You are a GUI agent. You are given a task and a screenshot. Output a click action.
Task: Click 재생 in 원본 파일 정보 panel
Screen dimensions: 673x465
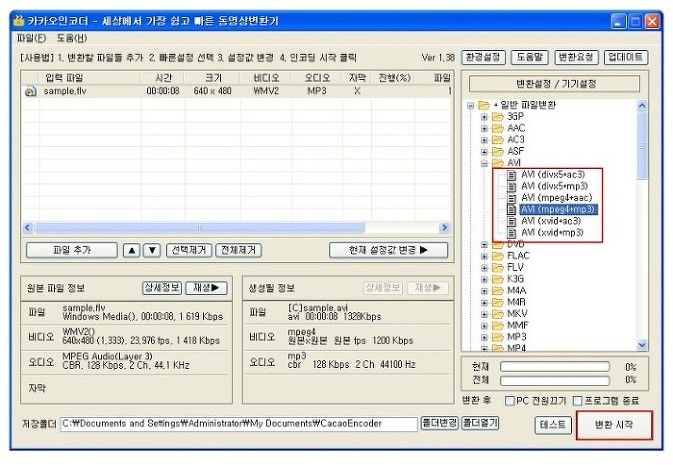[206, 288]
